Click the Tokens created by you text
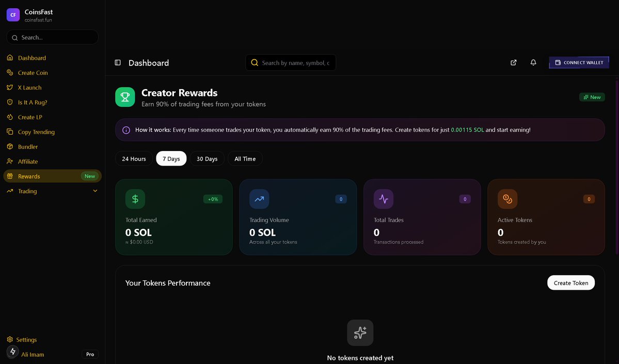The image size is (619, 364). pos(522,242)
